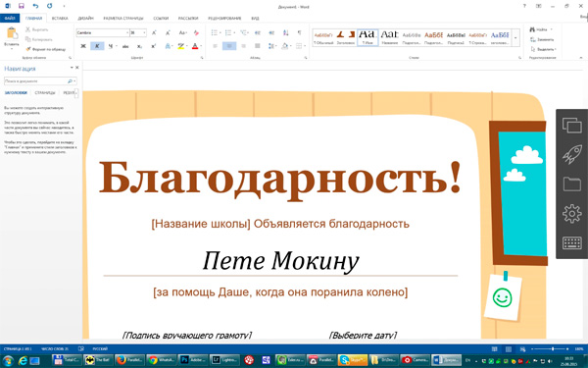
Task: Toggle strikethrough (abc) formatting
Action: (x=125, y=46)
